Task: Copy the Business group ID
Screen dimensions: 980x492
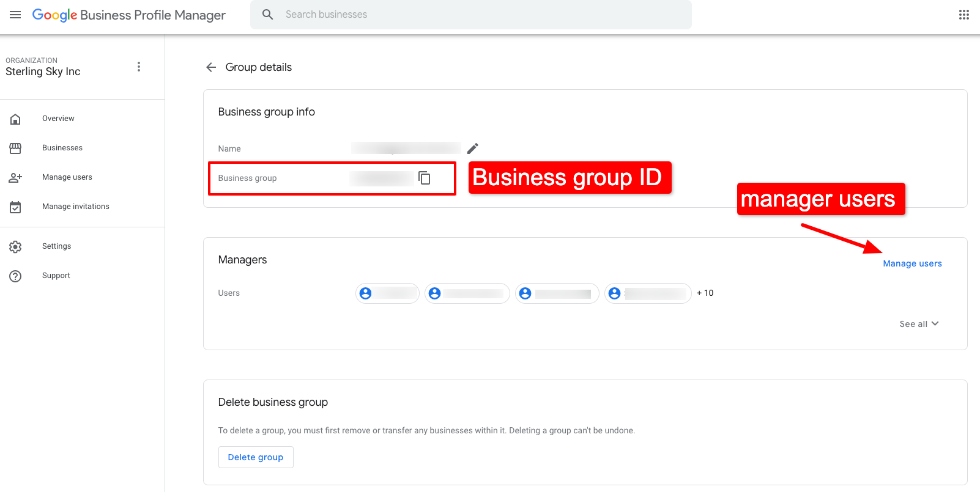Action: point(425,178)
